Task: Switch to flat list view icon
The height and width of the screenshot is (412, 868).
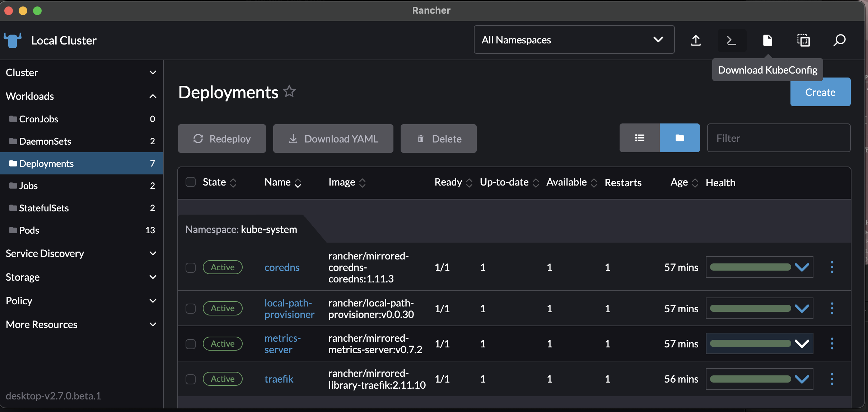Action: [x=639, y=138]
